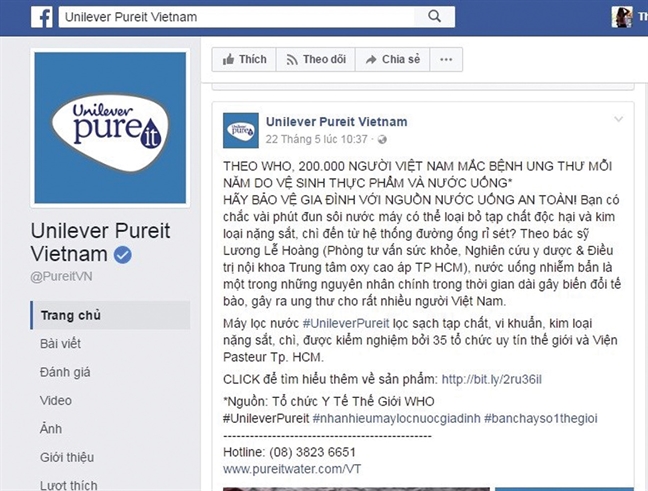Image resolution: width=648 pixels, height=491 pixels.
Task: Select the Ảnh tab
Action: coord(51,429)
